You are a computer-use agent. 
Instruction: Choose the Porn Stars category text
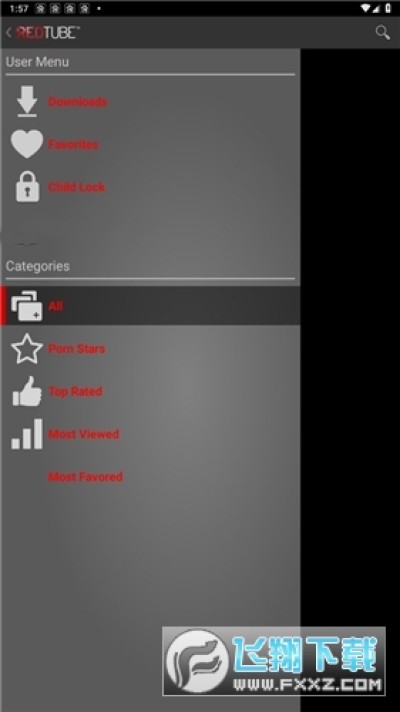tap(76, 349)
